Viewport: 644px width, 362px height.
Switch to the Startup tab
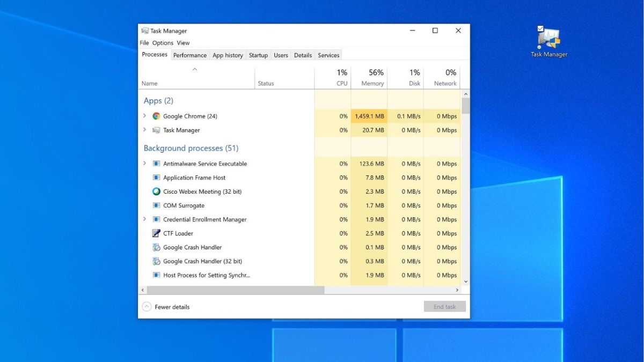(x=258, y=55)
